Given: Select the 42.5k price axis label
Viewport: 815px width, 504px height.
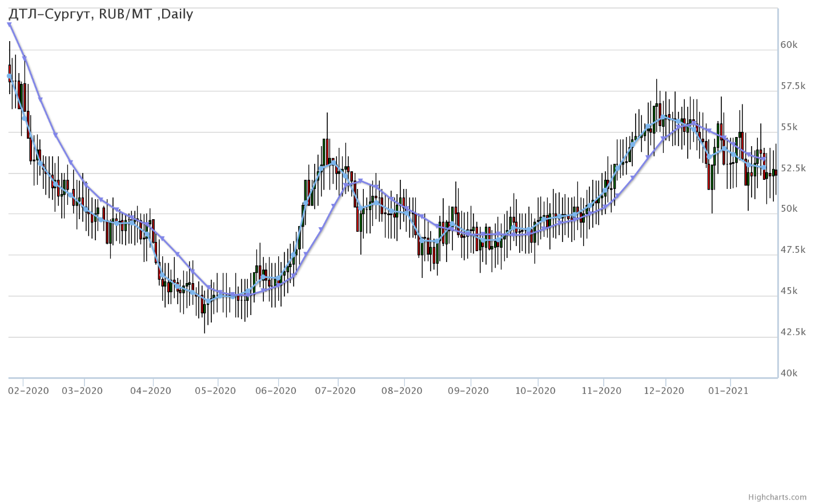Looking at the screenshot, I should (x=793, y=332).
